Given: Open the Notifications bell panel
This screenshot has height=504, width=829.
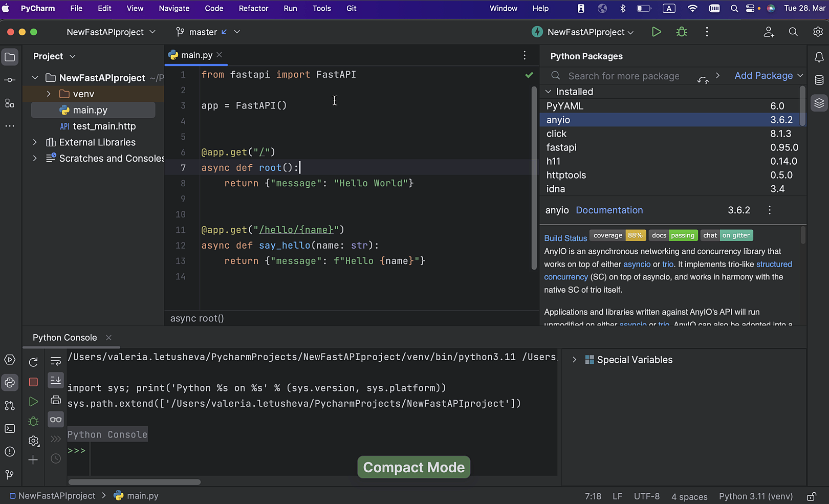Looking at the screenshot, I should (x=819, y=57).
